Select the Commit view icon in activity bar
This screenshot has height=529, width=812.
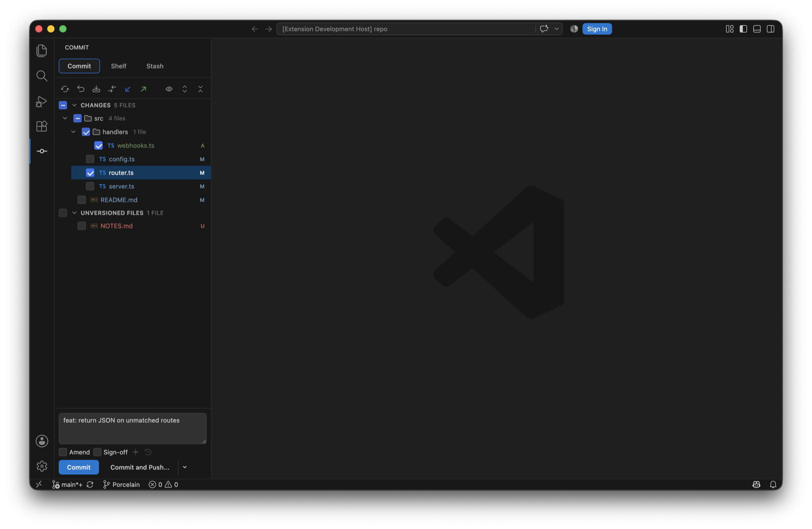click(x=42, y=151)
